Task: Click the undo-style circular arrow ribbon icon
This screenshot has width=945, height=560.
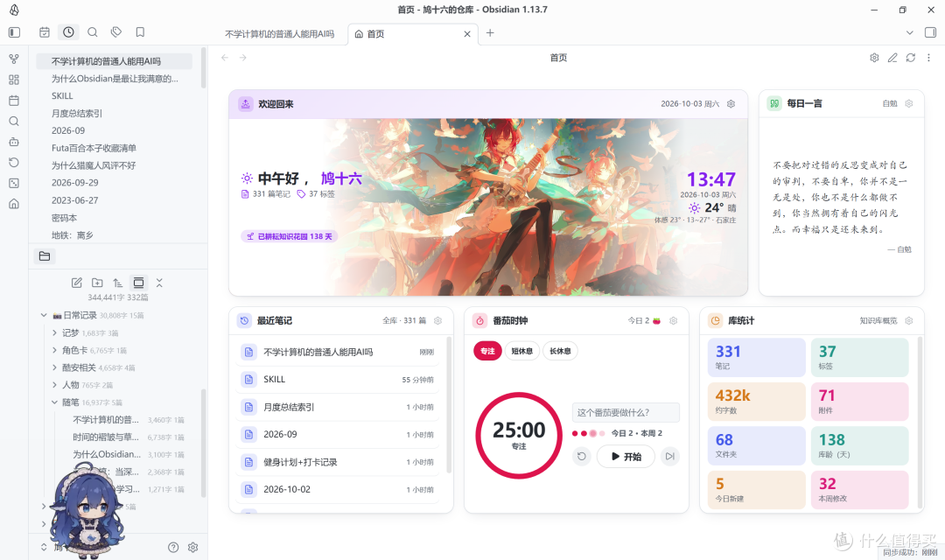Action: [x=14, y=163]
